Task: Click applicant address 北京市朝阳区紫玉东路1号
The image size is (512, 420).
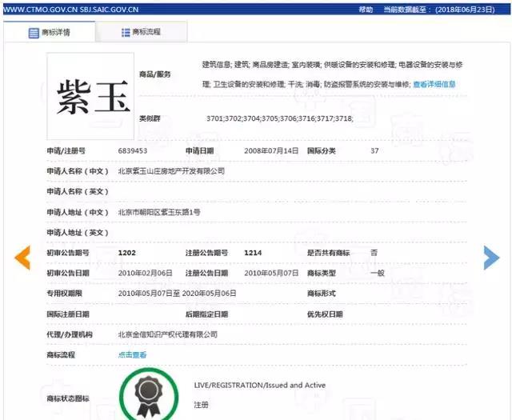Action: [x=159, y=212]
